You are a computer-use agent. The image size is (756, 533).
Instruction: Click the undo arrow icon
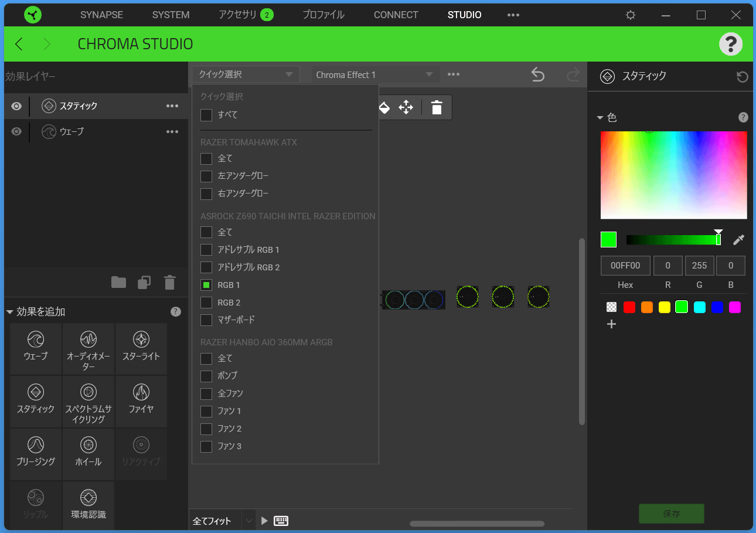pos(537,74)
